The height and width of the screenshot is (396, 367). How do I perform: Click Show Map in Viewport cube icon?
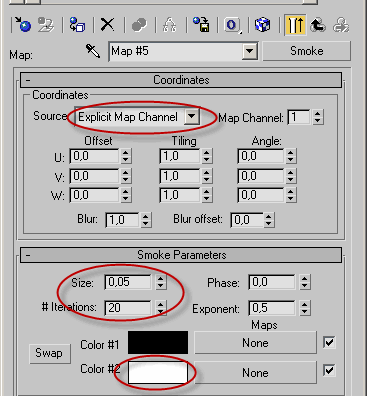pyautogui.click(x=263, y=25)
